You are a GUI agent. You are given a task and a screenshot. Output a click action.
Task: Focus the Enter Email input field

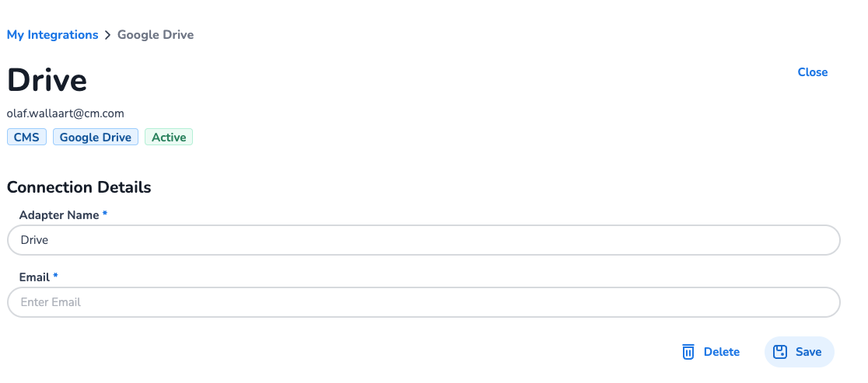pos(423,301)
